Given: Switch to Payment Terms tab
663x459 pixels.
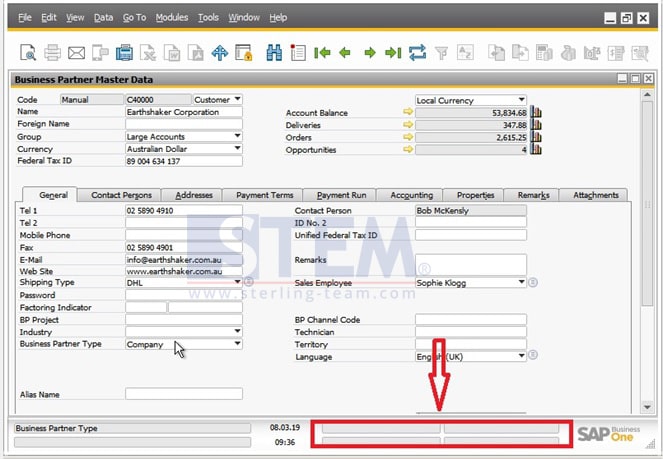Looking at the screenshot, I should coord(265,195).
